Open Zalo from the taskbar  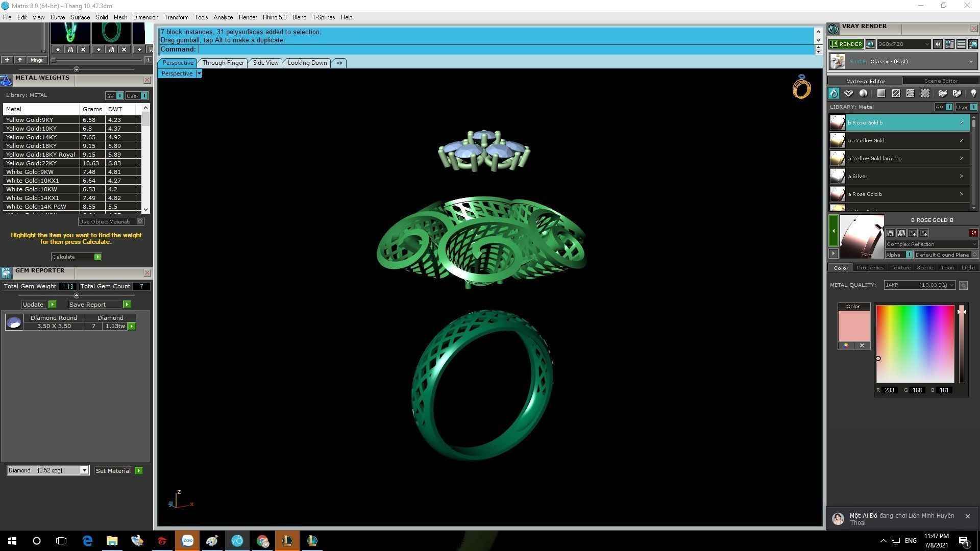(187, 541)
